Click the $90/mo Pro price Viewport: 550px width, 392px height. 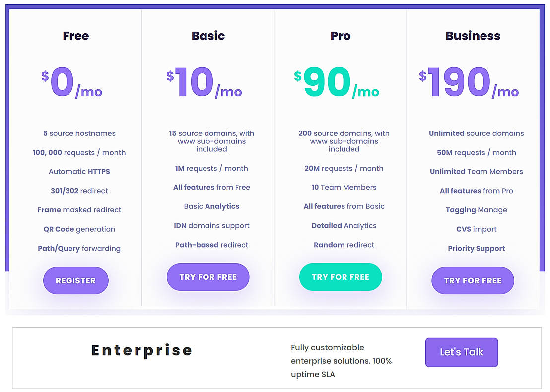[x=336, y=83]
